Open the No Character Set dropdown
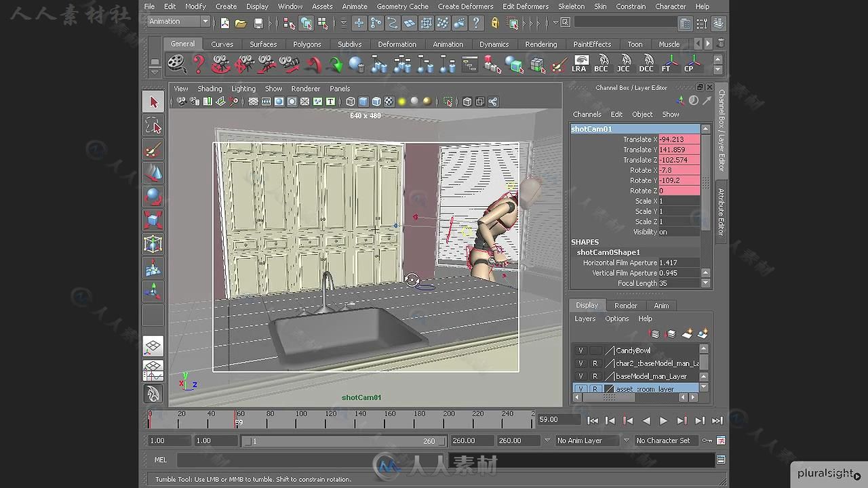This screenshot has width=868, height=488. [x=666, y=441]
